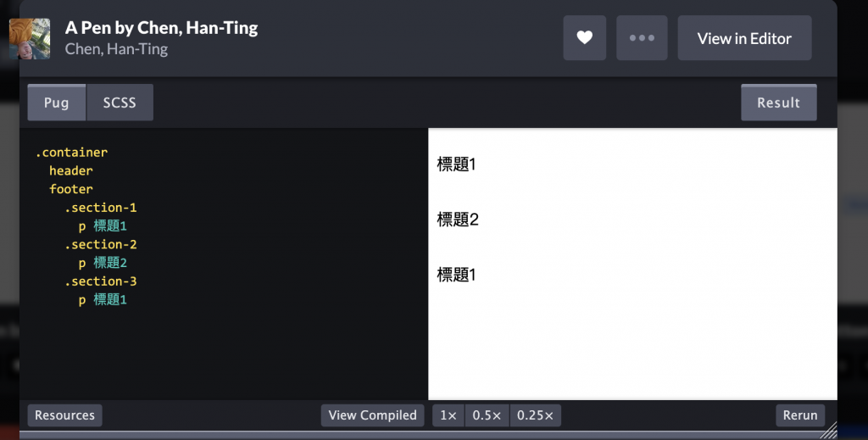Image resolution: width=868 pixels, height=440 pixels.
Task: Click the heart icon to love this pen
Action: (x=585, y=37)
